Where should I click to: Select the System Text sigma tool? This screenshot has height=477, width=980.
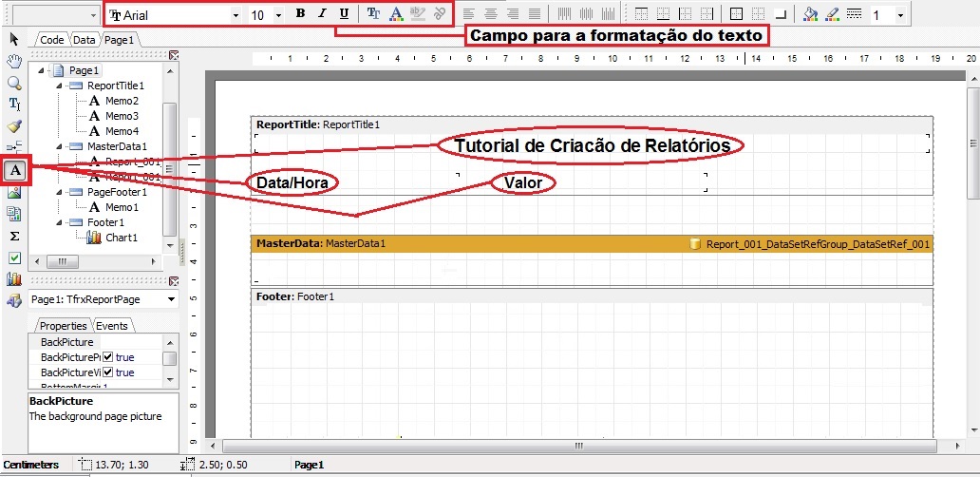pos(14,237)
